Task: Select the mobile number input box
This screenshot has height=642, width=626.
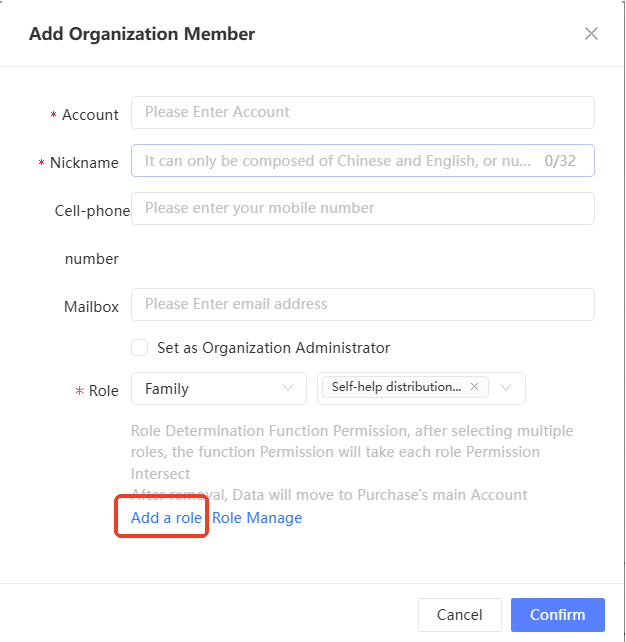Action: coord(362,208)
